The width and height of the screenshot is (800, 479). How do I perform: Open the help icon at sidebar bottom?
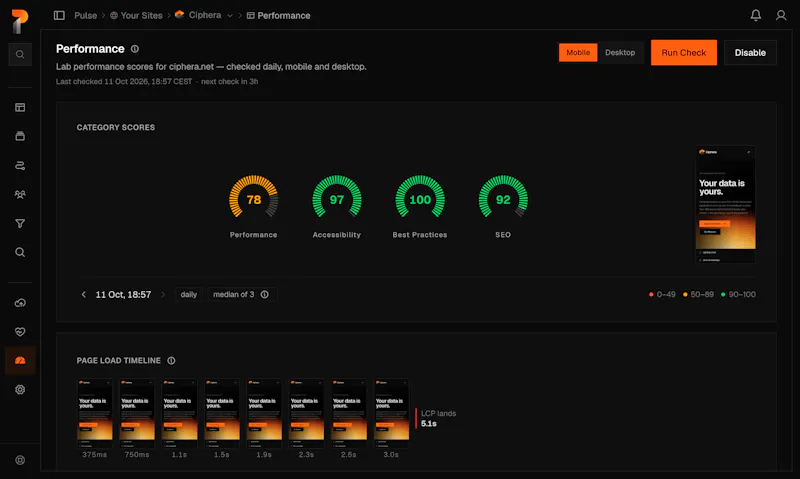point(20,460)
